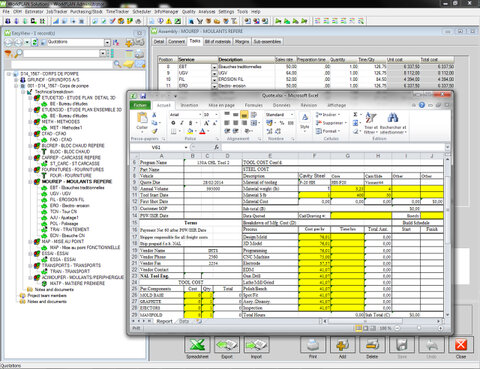480x369 pixels.
Task: Select Project team members tree item
Action: coord(47,296)
